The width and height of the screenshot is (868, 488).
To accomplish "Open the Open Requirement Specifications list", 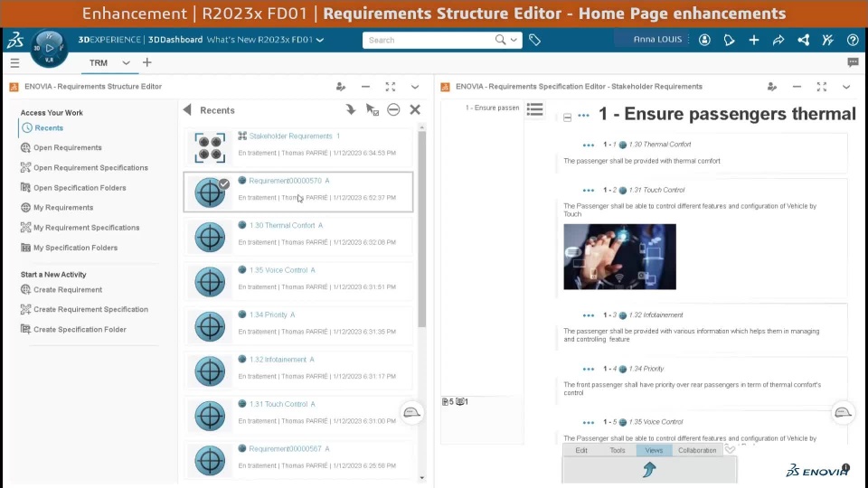I will pyautogui.click(x=84, y=168).
